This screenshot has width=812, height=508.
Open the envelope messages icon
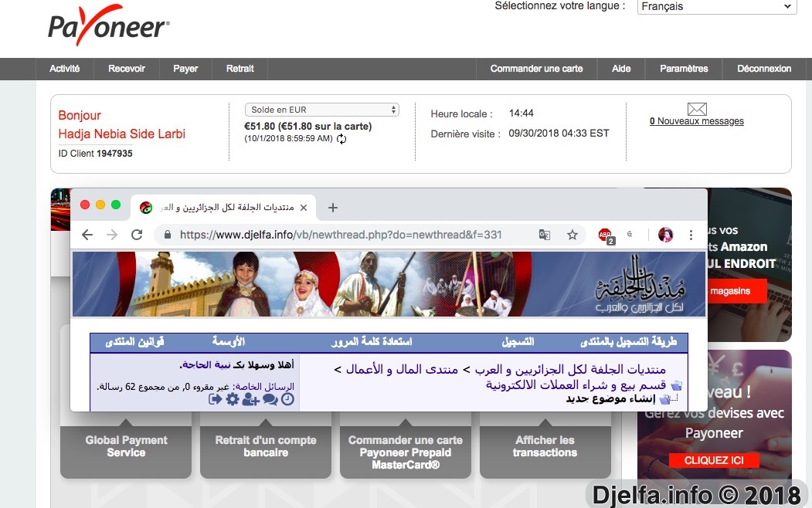click(697, 109)
